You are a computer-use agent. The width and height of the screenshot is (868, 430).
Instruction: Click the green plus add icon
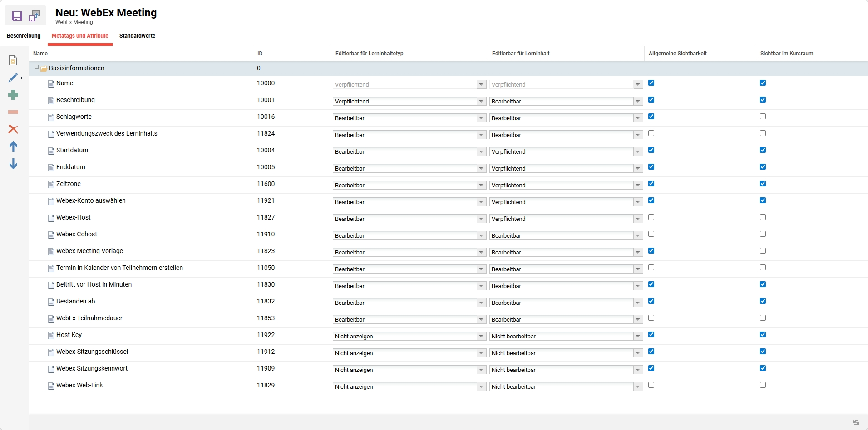tap(13, 95)
